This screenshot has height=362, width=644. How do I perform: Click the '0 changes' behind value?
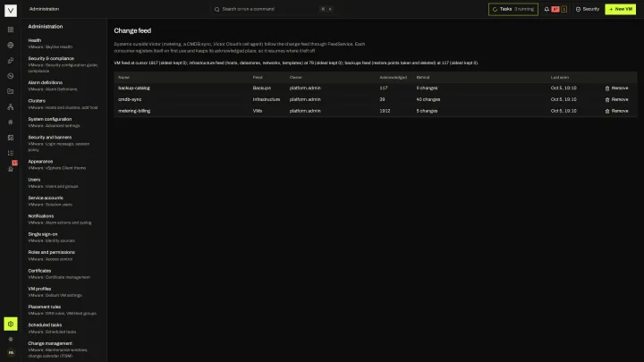[427, 88]
